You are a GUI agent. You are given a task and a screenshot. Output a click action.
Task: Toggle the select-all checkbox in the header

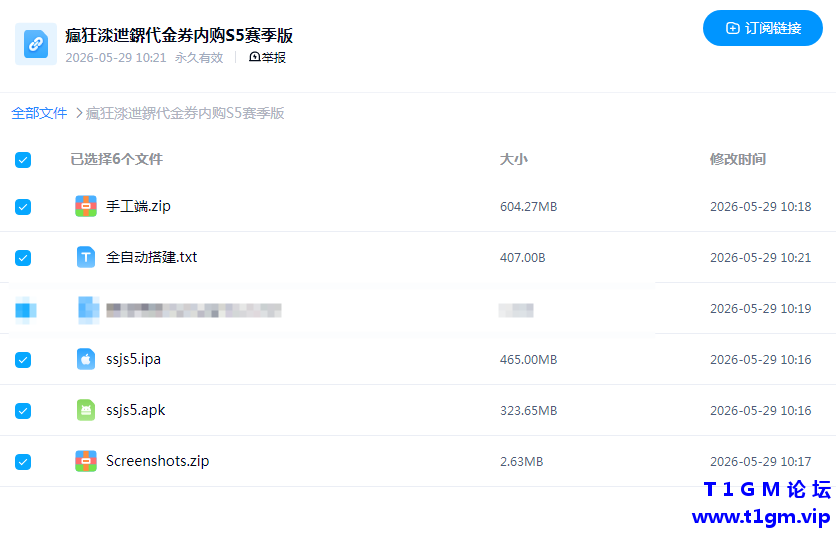tap(23, 160)
